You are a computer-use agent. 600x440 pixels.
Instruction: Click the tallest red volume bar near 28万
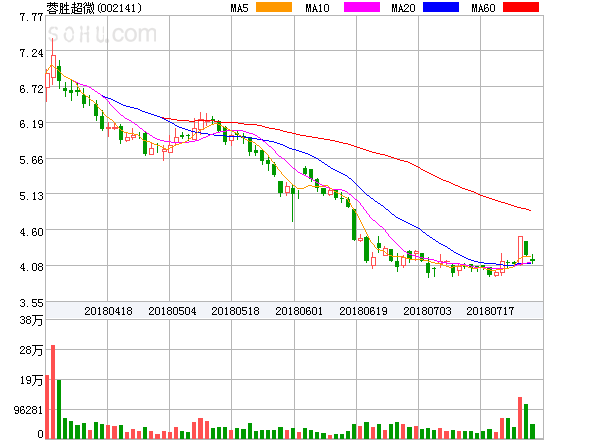(x=53, y=392)
